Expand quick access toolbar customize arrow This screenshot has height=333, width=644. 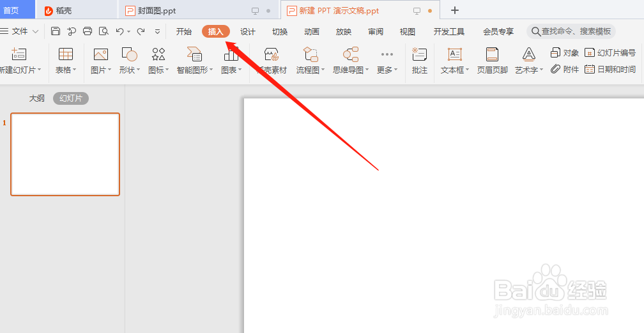tap(157, 31)
